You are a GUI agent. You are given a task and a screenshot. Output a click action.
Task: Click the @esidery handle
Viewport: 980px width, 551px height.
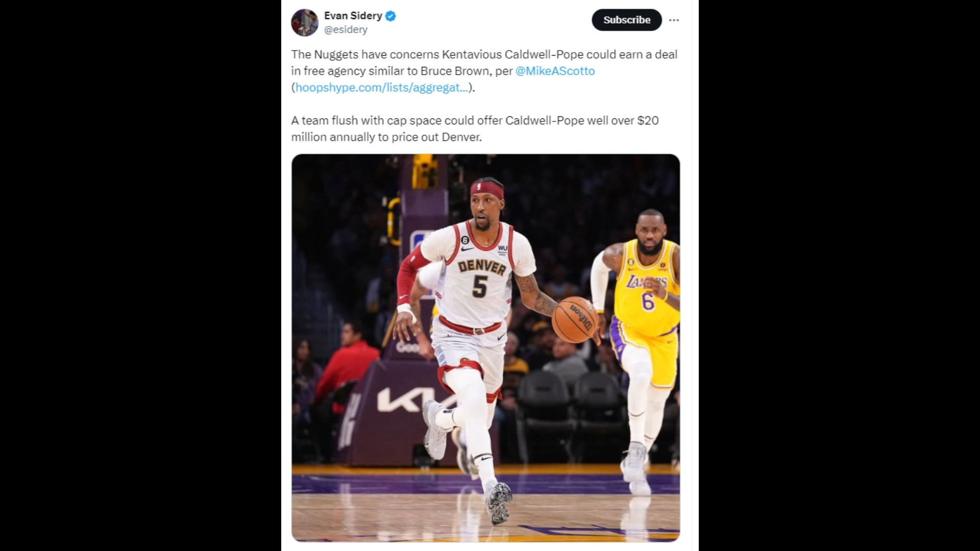[346, 30]
